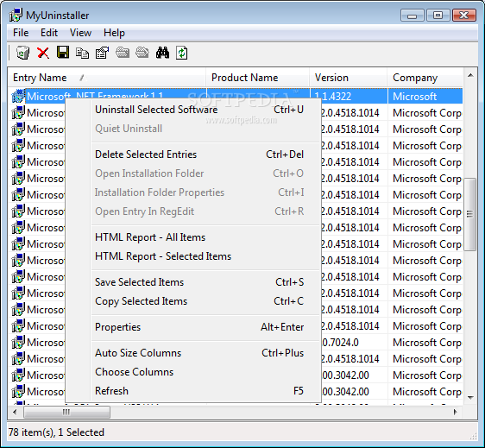Minimize the MyUninstaller window

(412, 16)
